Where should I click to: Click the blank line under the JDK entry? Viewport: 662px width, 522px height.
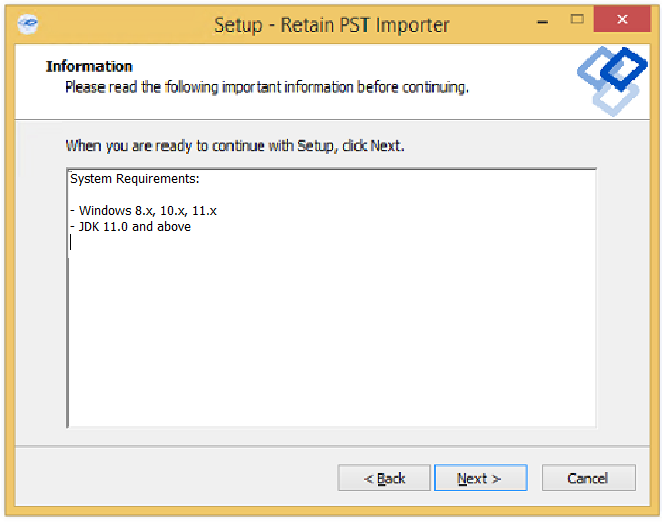pos(200,242)
